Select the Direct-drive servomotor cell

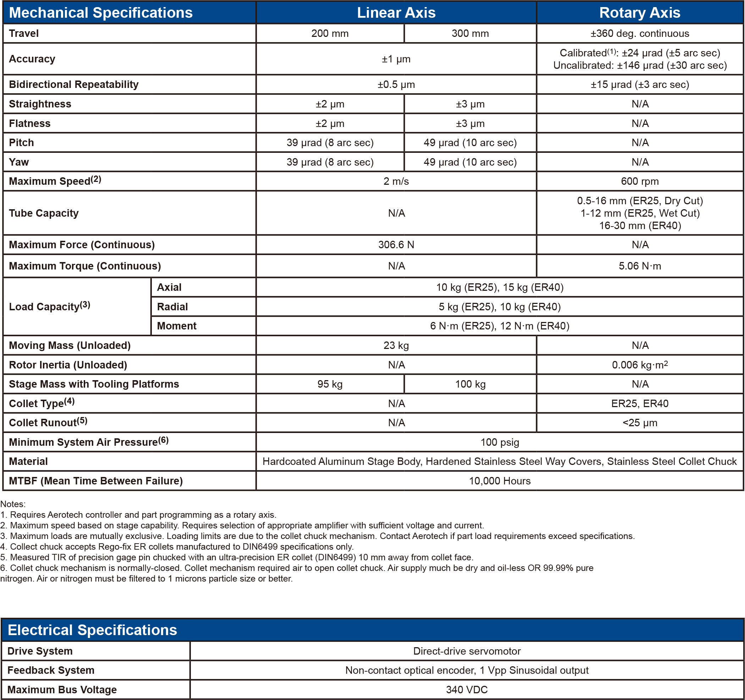[x=467, y=651]
